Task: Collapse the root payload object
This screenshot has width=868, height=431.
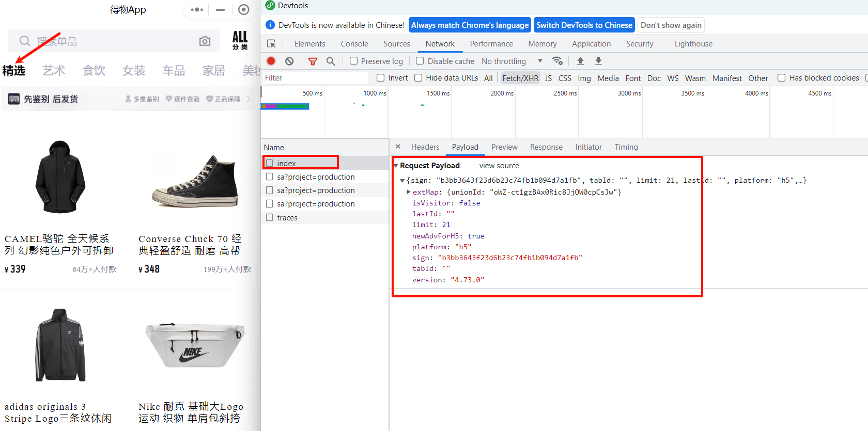Action: (402, 181)
